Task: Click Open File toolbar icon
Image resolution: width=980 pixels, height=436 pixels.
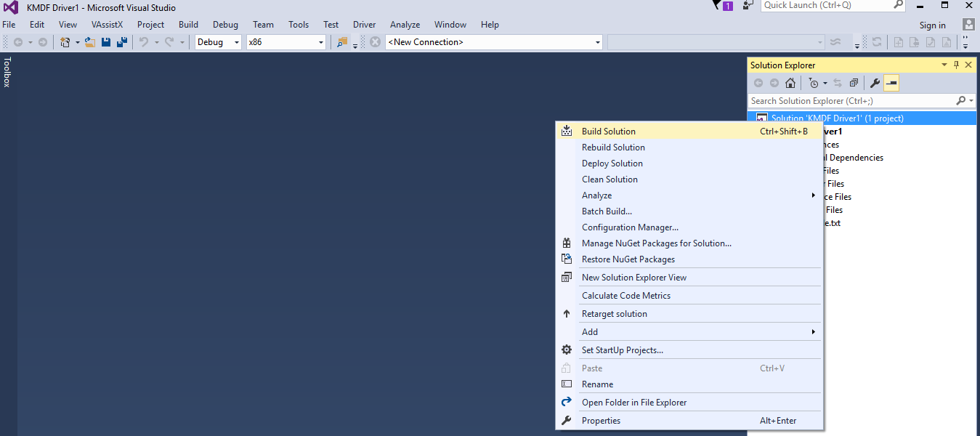Action: click(x=91, y=42)
